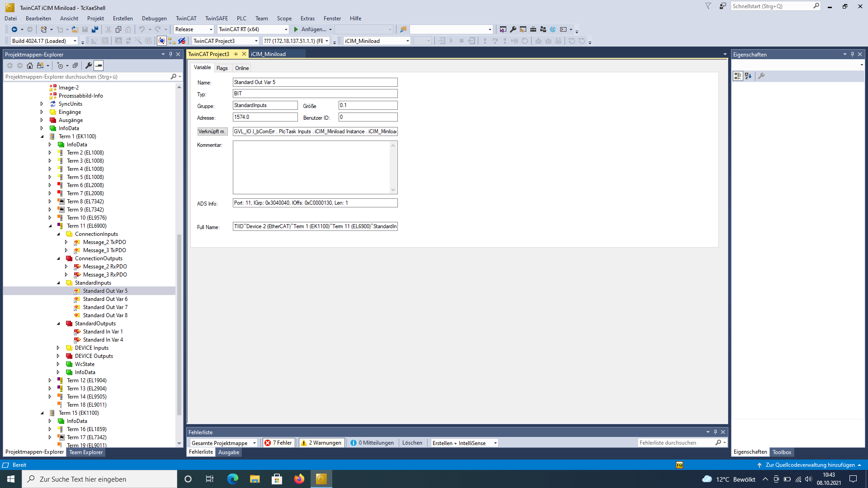Click the Eigenschaften panel wrench icon

point(761,76)
